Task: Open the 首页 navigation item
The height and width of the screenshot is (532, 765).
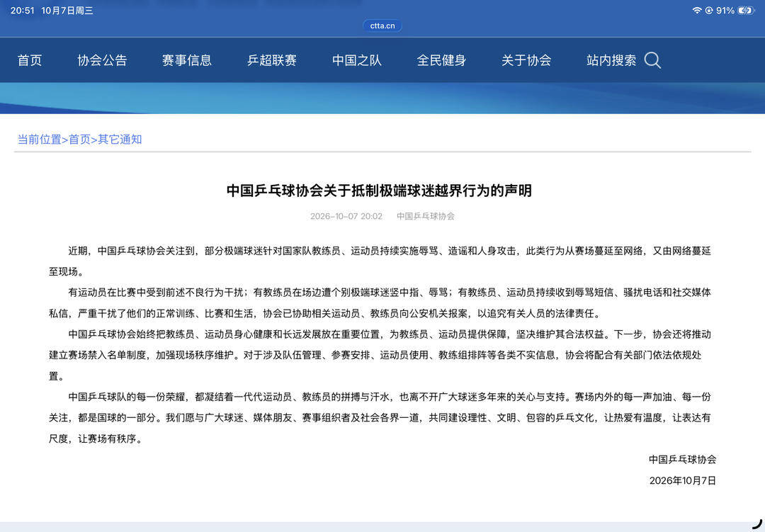Action: coord(30,60)
